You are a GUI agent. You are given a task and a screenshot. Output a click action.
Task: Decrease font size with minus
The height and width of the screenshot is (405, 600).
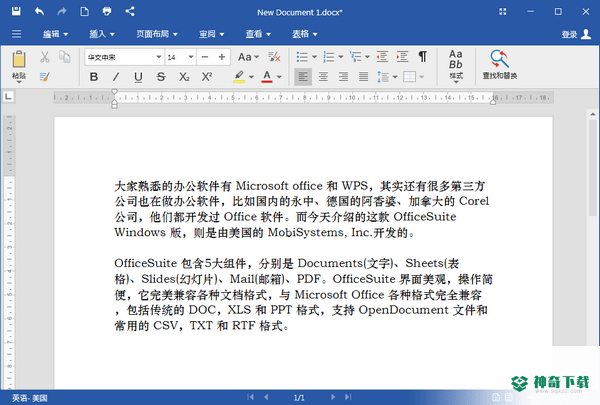tap(205, 57)
